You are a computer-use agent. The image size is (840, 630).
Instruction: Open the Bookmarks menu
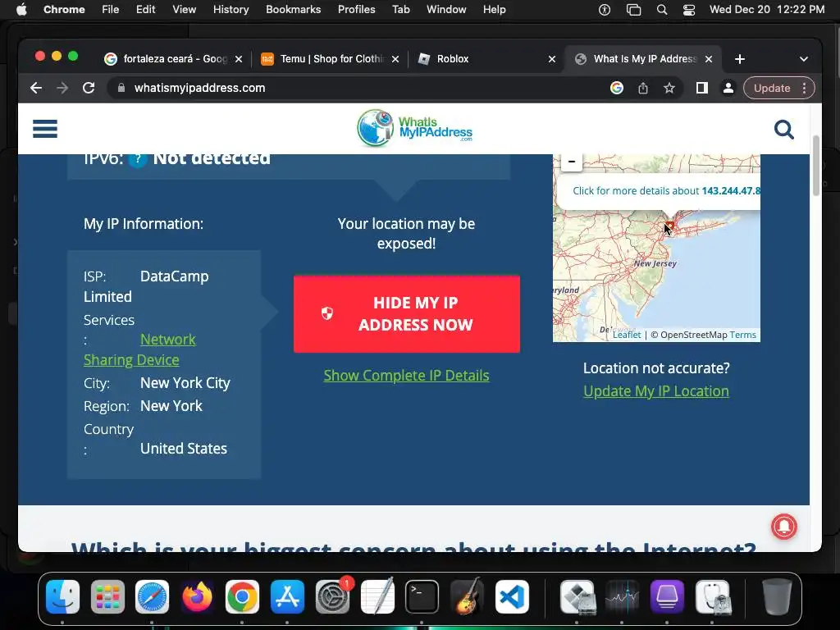coord(293,10)
